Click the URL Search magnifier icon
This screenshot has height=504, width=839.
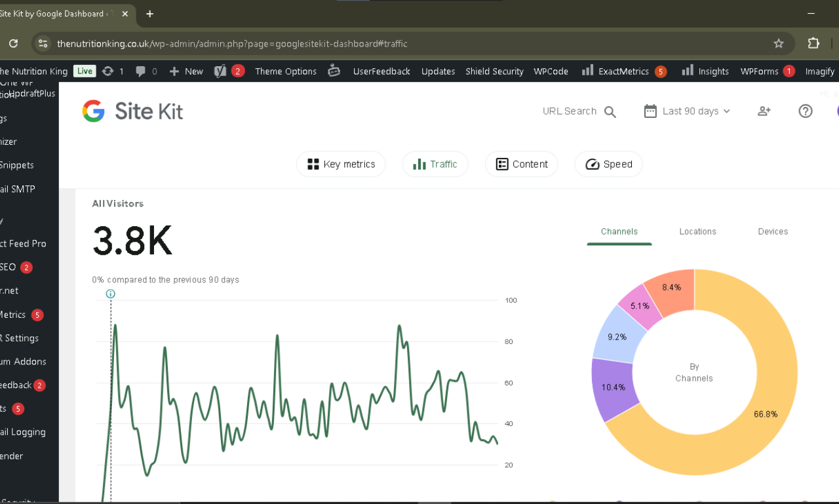click(x=610, y=112)
